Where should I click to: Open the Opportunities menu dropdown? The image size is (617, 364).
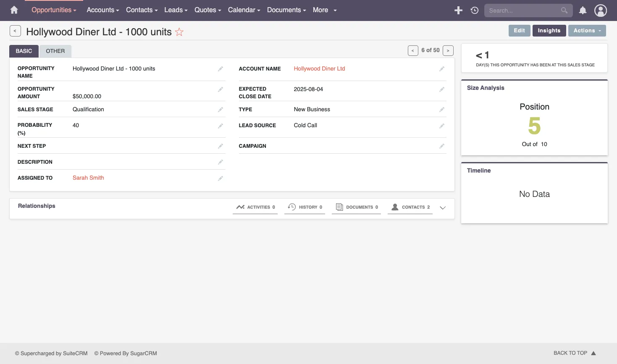pos(54,10)
